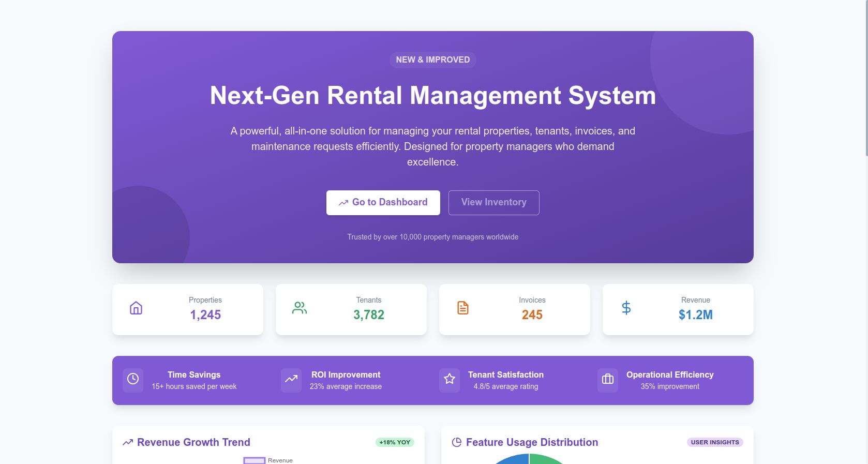Click the '35% improvement' text

coord(670,386)
